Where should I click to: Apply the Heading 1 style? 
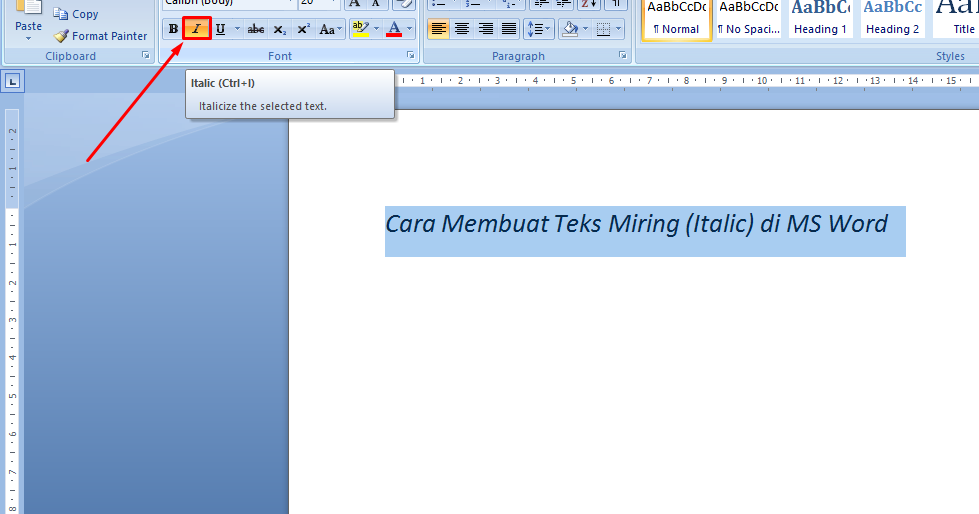click(820, 19)
